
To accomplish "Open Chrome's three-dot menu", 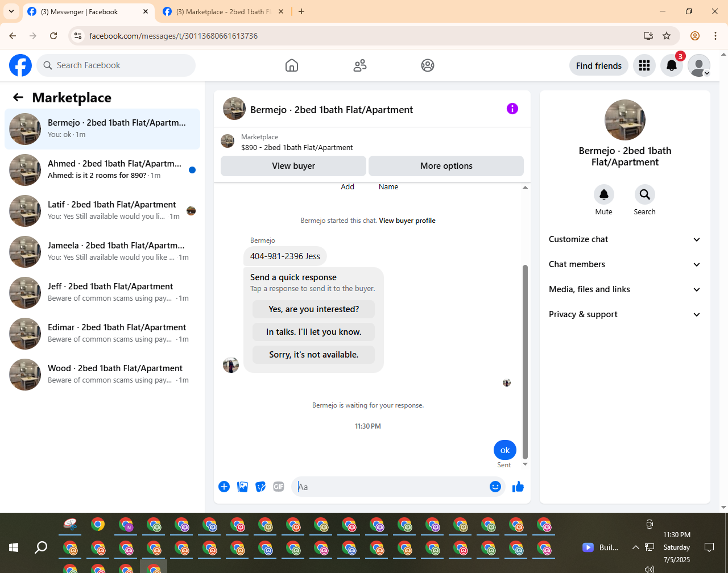I will tap(715, 36).
